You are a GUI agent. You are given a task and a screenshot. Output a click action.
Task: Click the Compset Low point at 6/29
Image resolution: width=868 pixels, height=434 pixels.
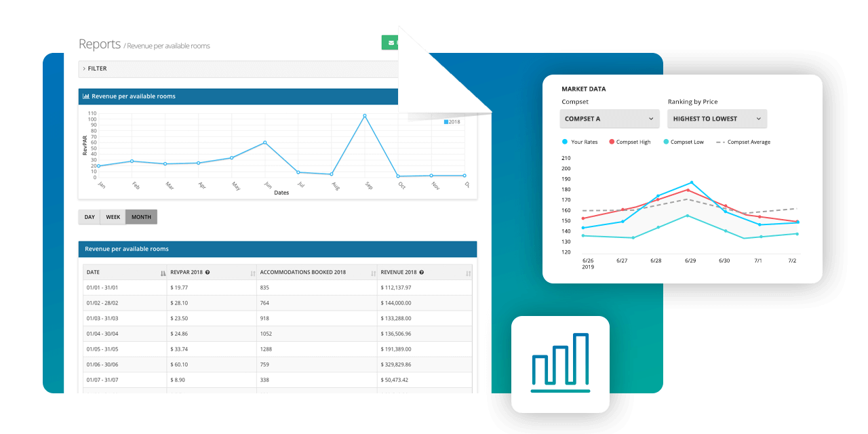(687, 216)
